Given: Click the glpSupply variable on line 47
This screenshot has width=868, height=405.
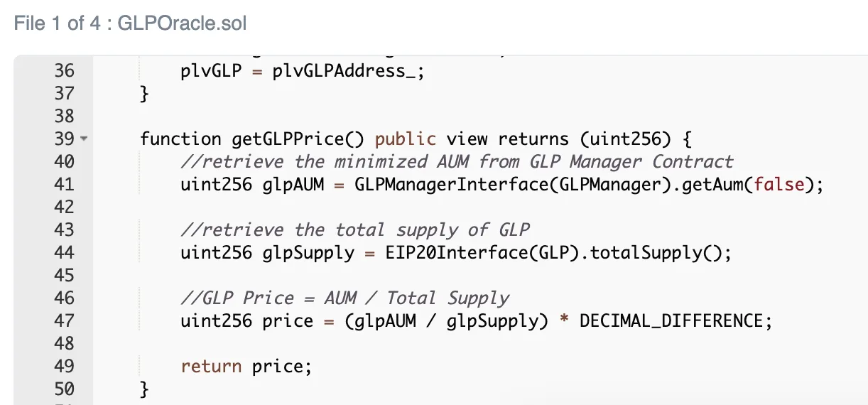Looking at the screenshot, I should (492, 321).
